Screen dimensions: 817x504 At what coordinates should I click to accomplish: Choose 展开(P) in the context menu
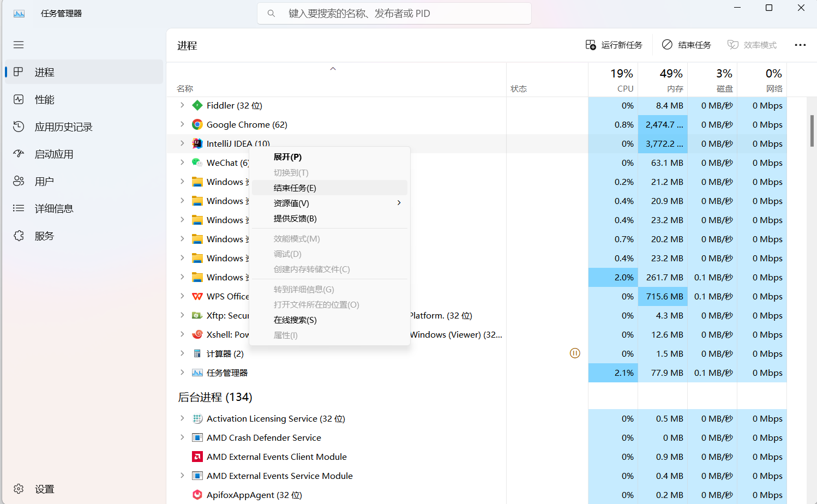(329, 157)
